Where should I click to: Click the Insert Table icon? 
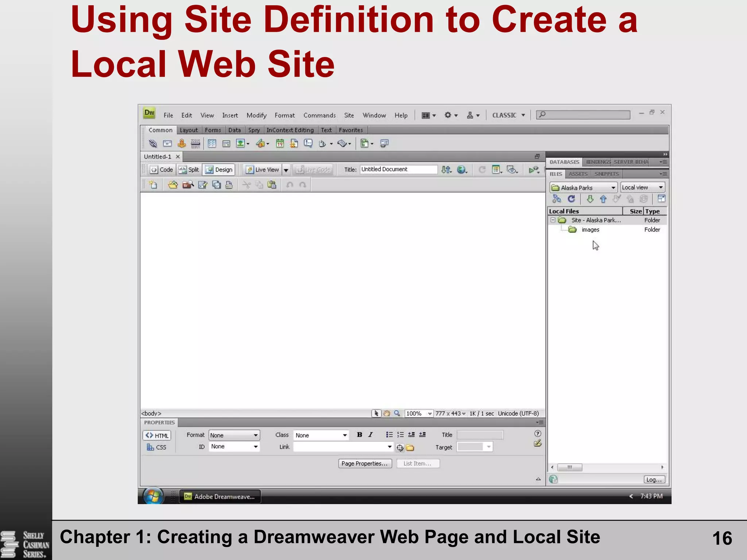(212, 144)
